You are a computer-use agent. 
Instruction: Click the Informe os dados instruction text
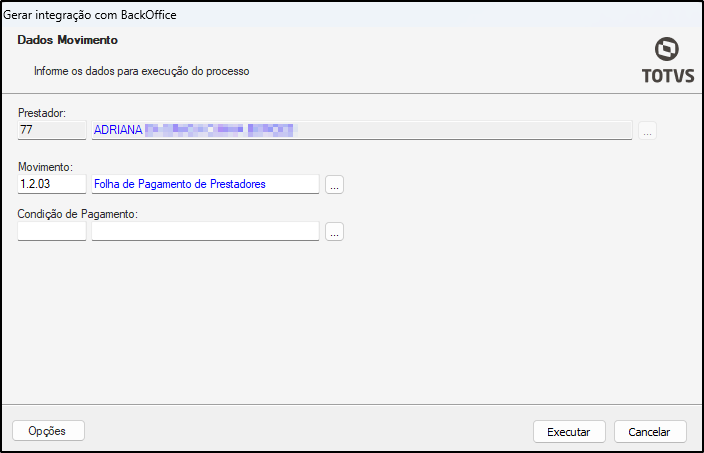[141, 72]
